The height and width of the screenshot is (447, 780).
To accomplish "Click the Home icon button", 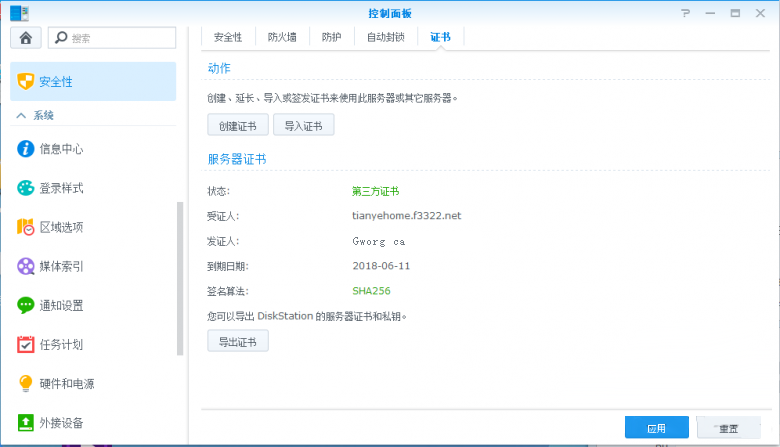I will (x=25, y=38).
